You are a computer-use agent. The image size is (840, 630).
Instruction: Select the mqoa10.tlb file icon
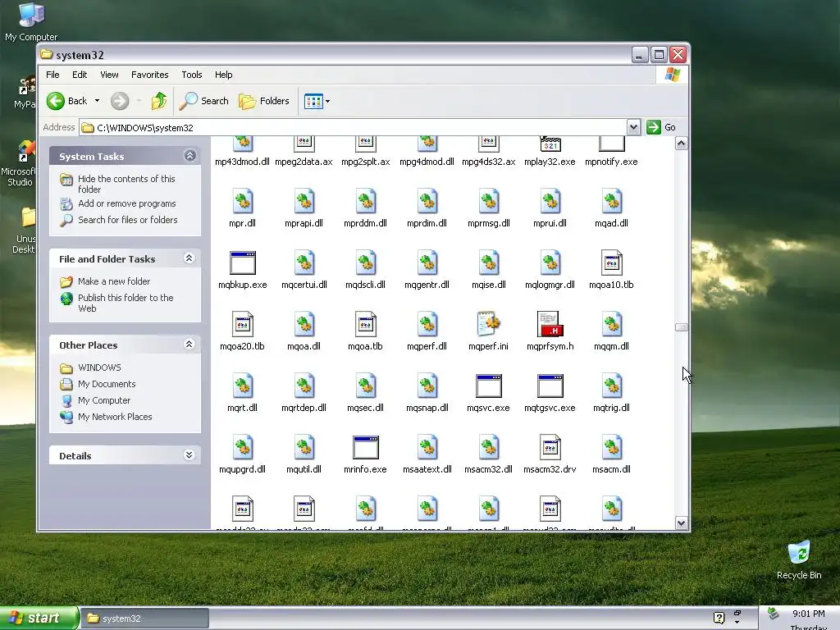click(611, 263)
